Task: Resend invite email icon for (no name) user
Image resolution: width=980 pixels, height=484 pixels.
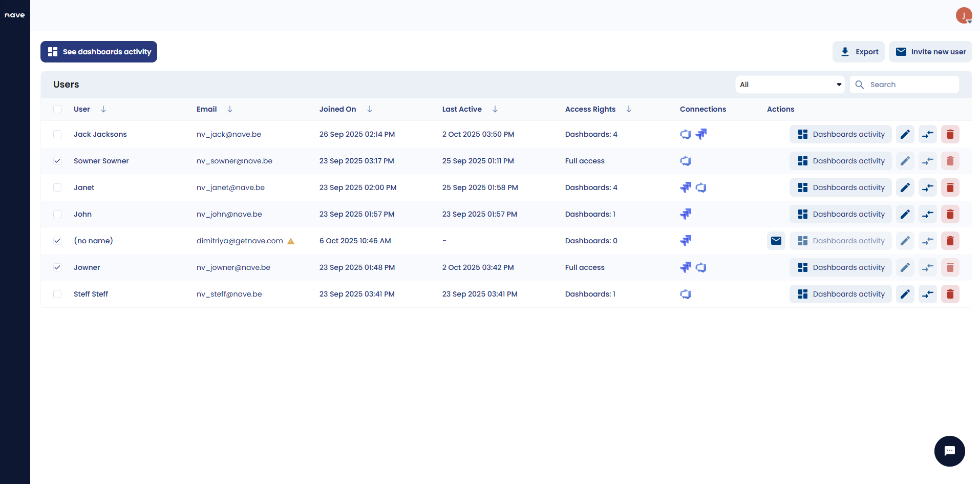Action: (776, 240)
